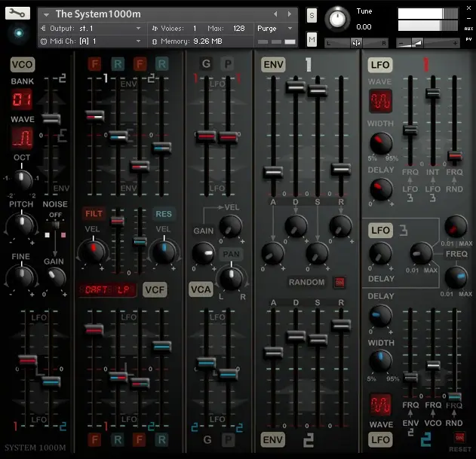Click the noise GAIN knob
Screen dimensions: 476x459
pyautogui.click(x=55, y=277)
